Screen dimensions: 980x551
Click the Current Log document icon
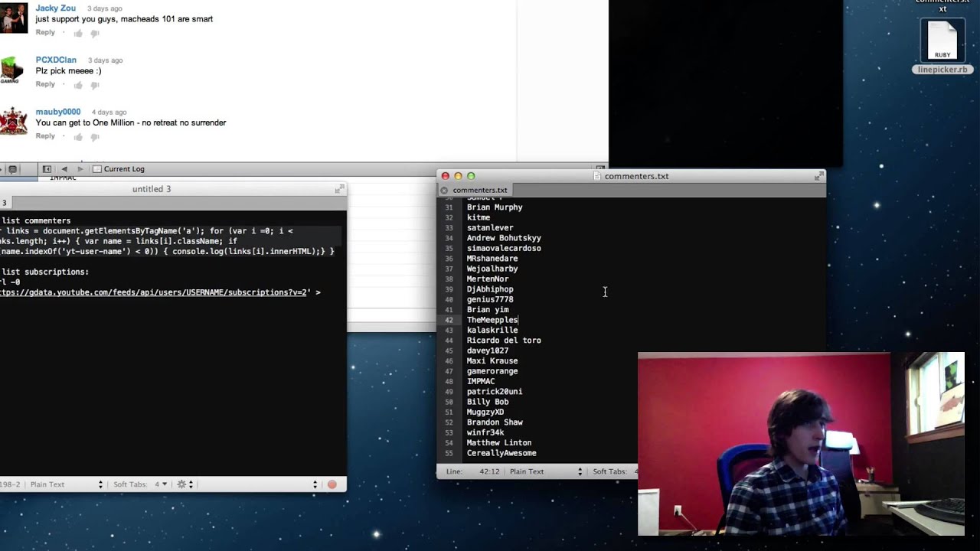(96, 169)
